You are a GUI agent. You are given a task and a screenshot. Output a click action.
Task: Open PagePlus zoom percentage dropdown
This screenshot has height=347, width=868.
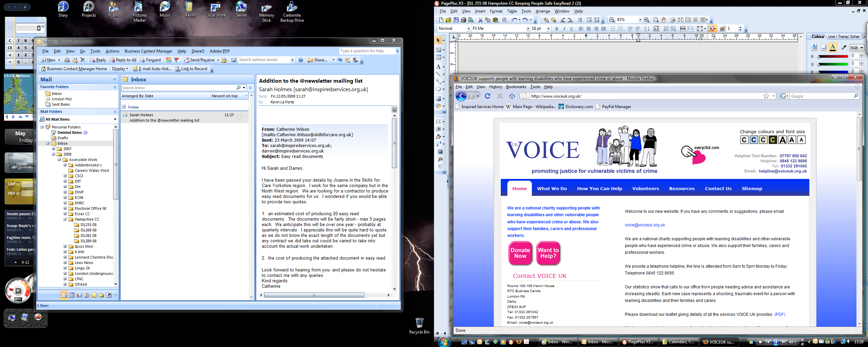(640, 20)
